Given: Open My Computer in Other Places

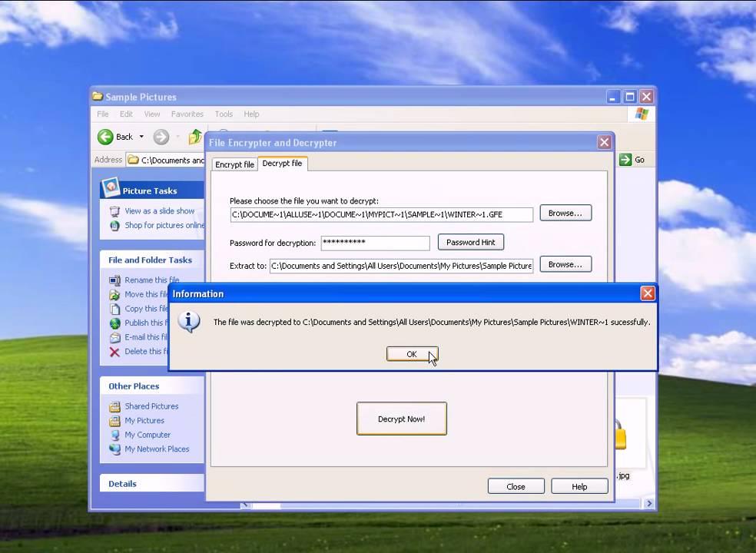Looking at the screenshot, I should pyautogui.click(x=148, y=435).
